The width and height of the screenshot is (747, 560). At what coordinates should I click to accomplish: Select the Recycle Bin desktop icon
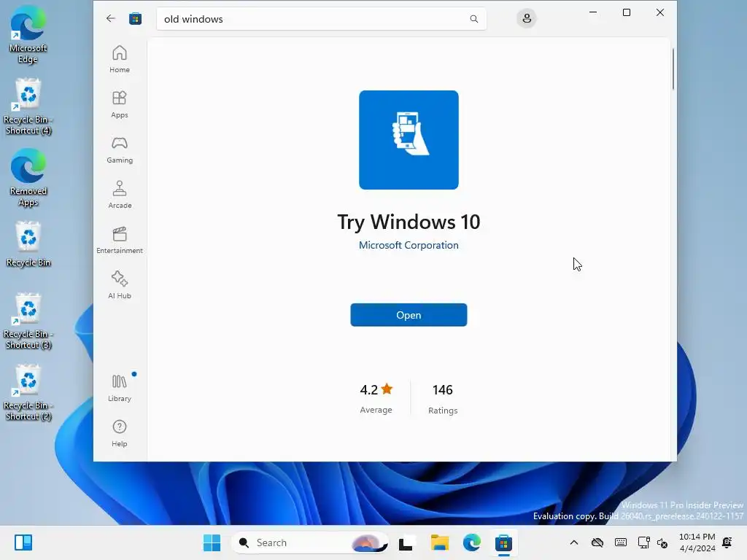coord(28,244)
